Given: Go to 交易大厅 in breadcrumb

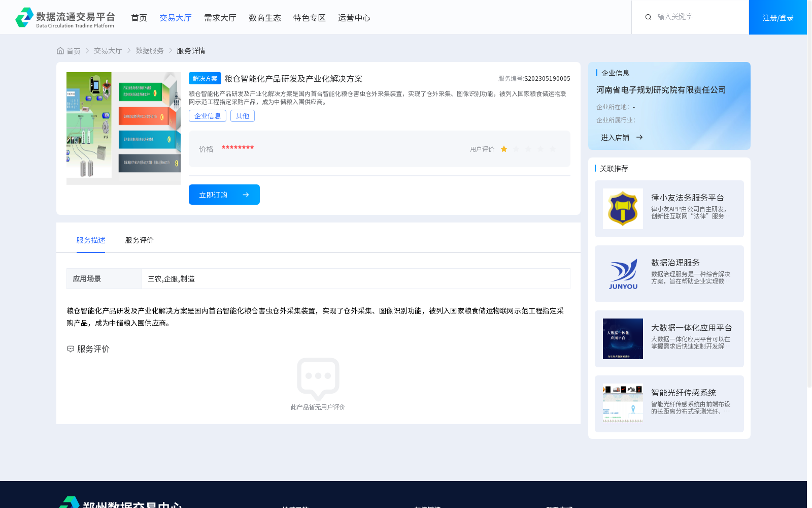Looking at the screenshot, I should coord(108,51).
